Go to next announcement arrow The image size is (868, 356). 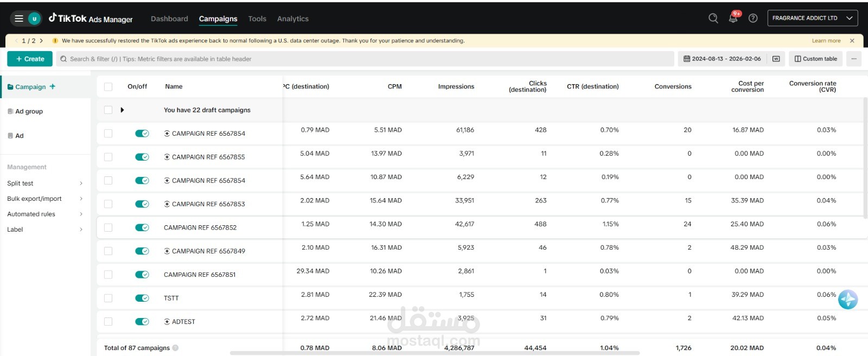41,41
